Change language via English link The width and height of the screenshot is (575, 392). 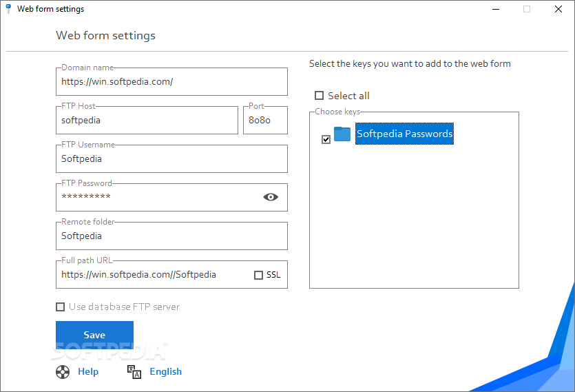click(x=165, y=372)
